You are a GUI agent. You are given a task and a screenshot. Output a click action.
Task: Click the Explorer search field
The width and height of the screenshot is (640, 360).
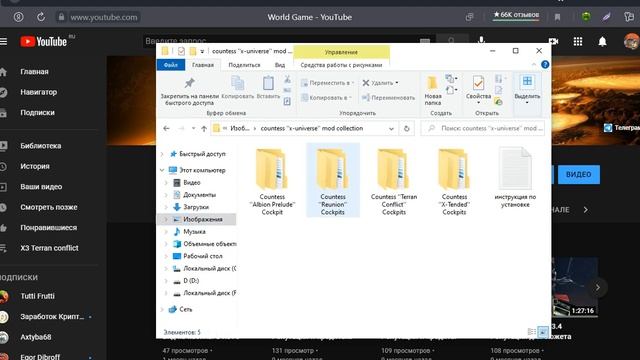pyautogui.click(x=483, y=128)
